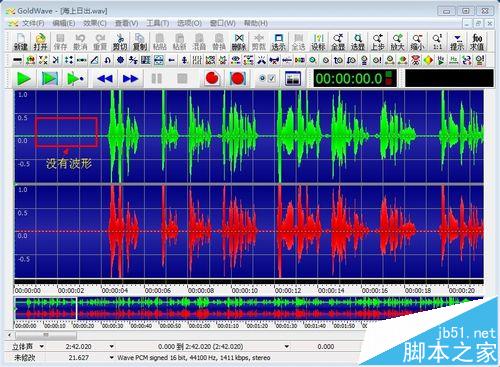Open the 效果(C) menu
The width and height of the screenshot is (500, 367).
[95, 23]
